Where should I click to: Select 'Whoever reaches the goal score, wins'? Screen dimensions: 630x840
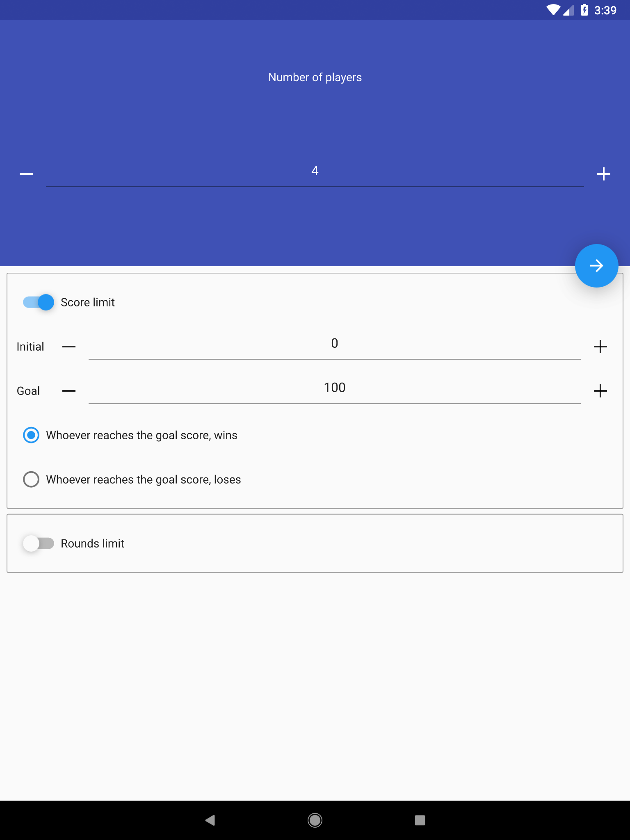[130, 435]
